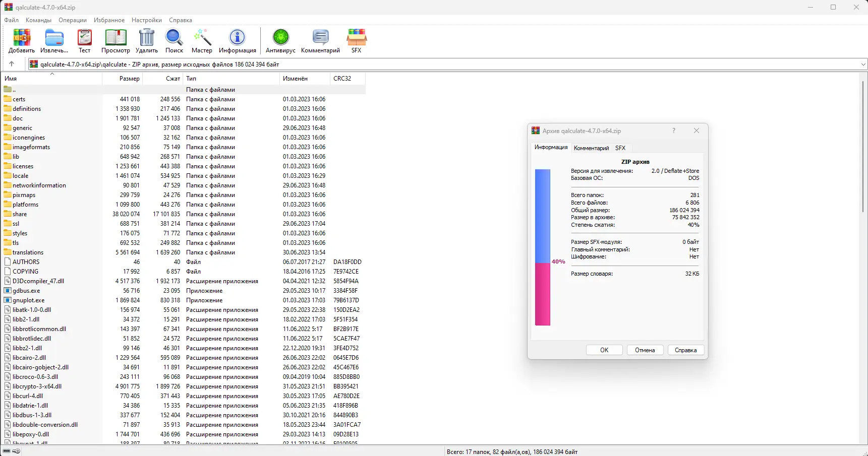Click the Справка button in dialog
The width and height of the screenshot is (868, 456).
pyautogui.click(x=686, y=350)
